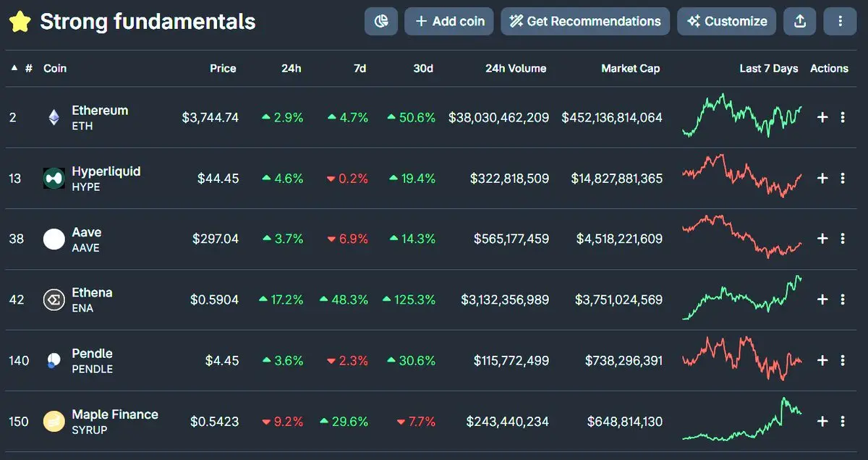Click Pendle 30d change 30.6%
The height and width of the screenshot is (460, 868).
tap(412, 360)
